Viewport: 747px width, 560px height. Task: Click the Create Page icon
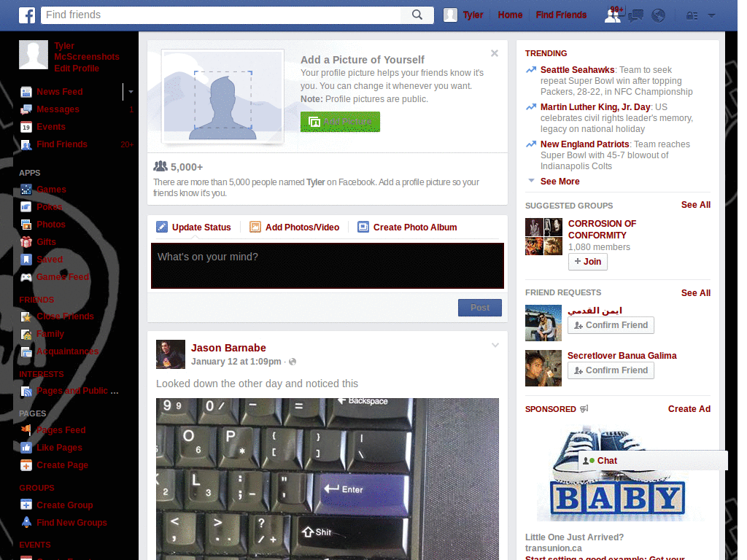[x=26, y=465]
